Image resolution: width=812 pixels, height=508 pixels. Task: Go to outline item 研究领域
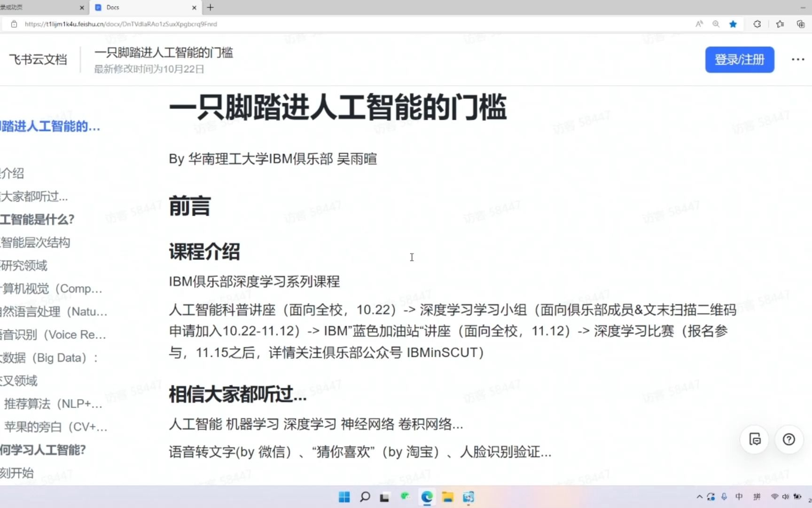point(23,265)
